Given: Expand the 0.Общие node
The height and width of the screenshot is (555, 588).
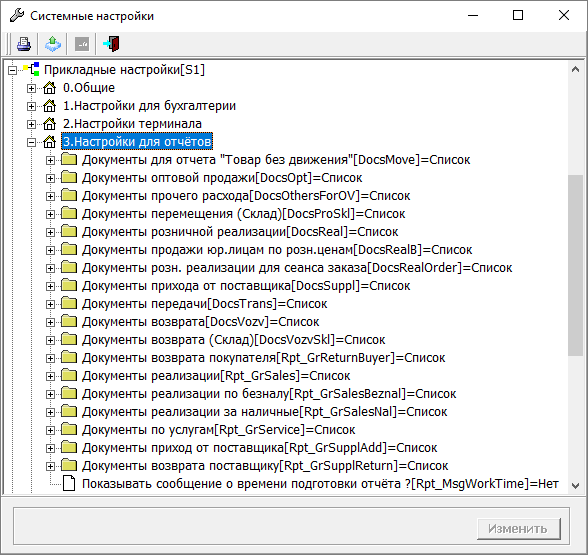Looking at the screenshot, I should pos(32,88).
